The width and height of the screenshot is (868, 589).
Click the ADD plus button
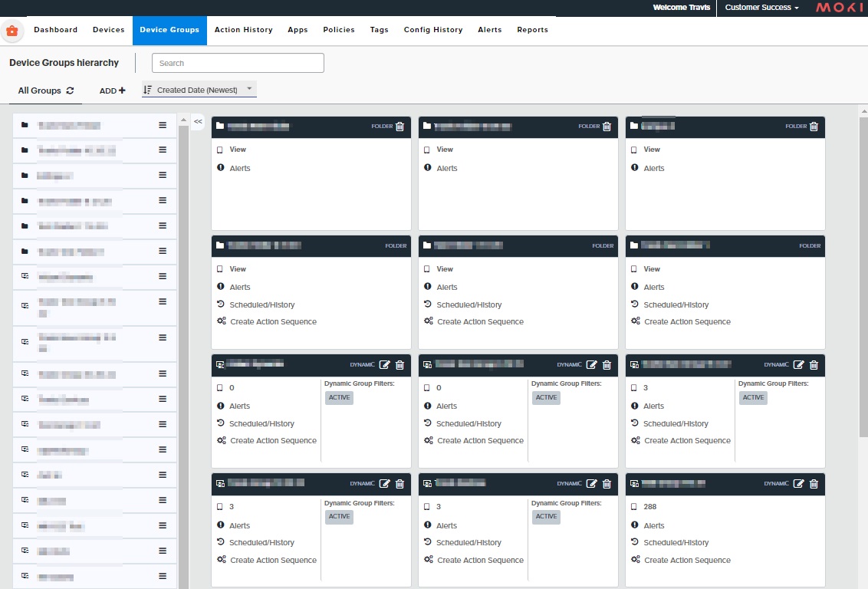click(x=113, y=90)
